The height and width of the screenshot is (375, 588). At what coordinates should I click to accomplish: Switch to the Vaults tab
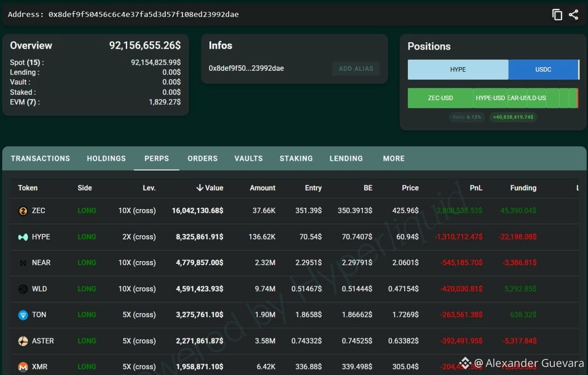249,159
